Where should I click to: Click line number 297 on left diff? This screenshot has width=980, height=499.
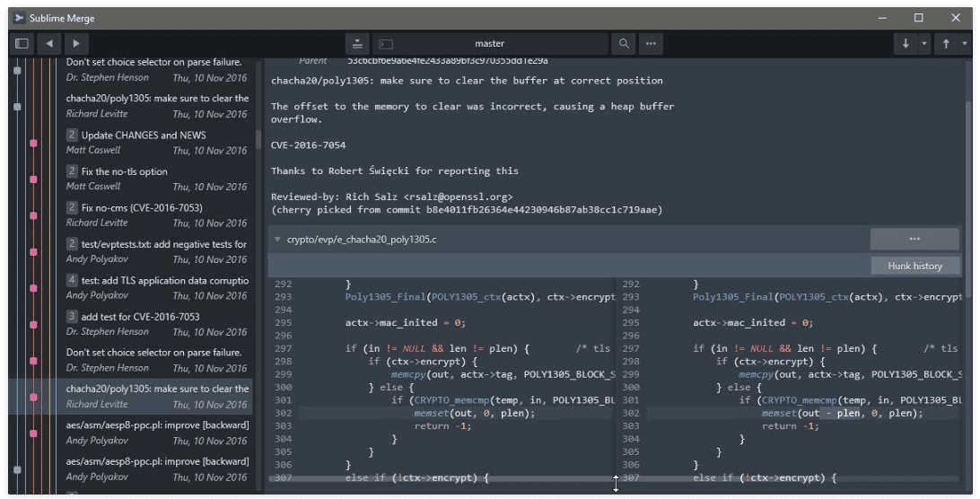coord(283,349)
